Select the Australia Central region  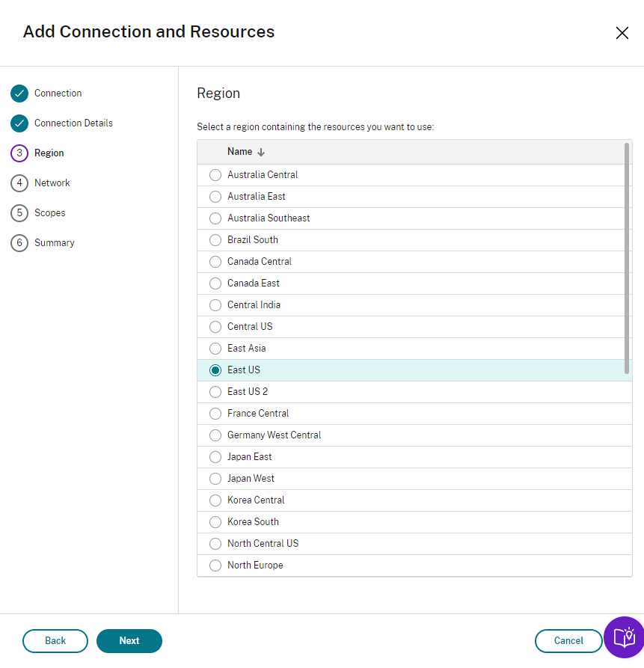click(215, 175)
